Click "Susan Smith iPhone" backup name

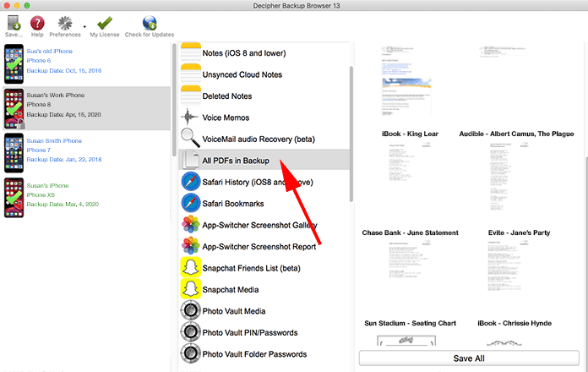click(54, 140)
